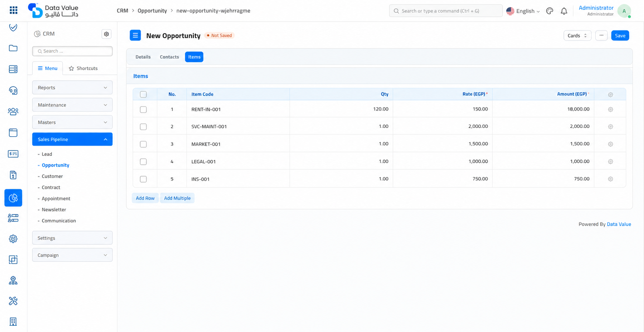Open Lead in Sales Pipeline
644x332 pixels.
[x=47, y=154]
